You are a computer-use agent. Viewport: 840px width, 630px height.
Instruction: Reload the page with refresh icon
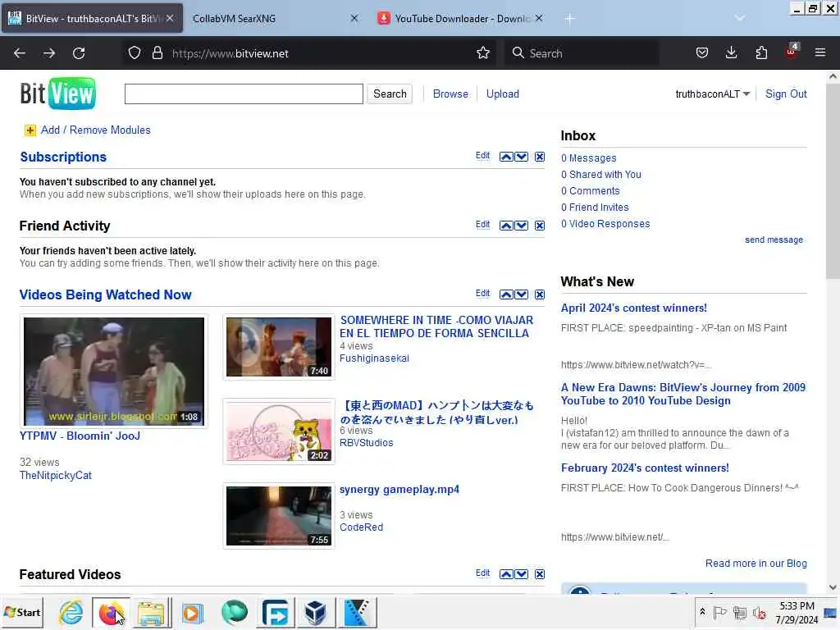(x=79, y=53)
